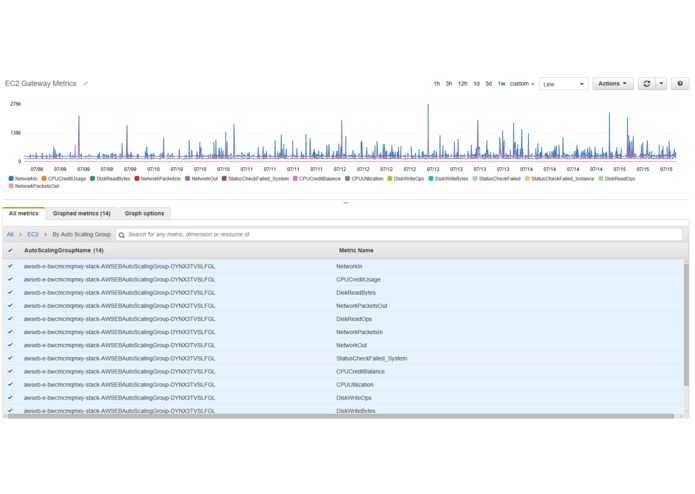Select the DiskReadBytes metric name text
Viewport: 695px width, 494px height.
pyautogui.click(x=355, y=292)
